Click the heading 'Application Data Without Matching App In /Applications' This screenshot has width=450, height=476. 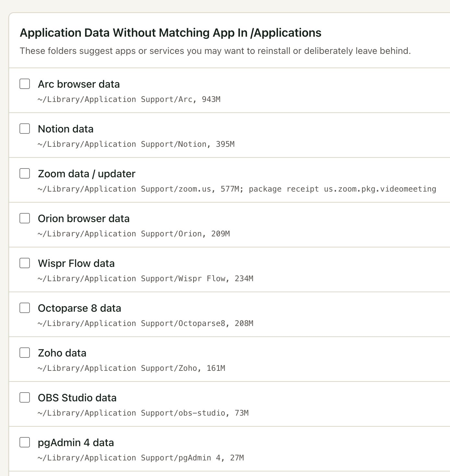170,33
